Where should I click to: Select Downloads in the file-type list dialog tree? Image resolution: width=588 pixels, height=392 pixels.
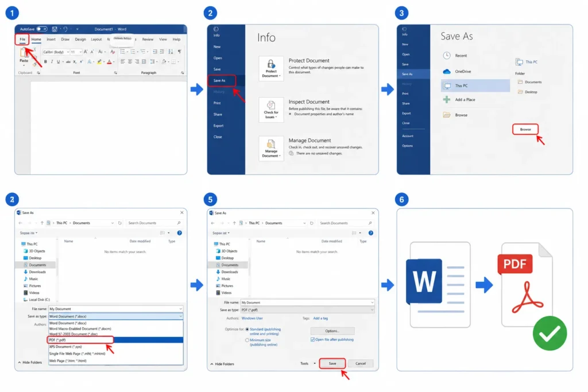pos(34,271)
